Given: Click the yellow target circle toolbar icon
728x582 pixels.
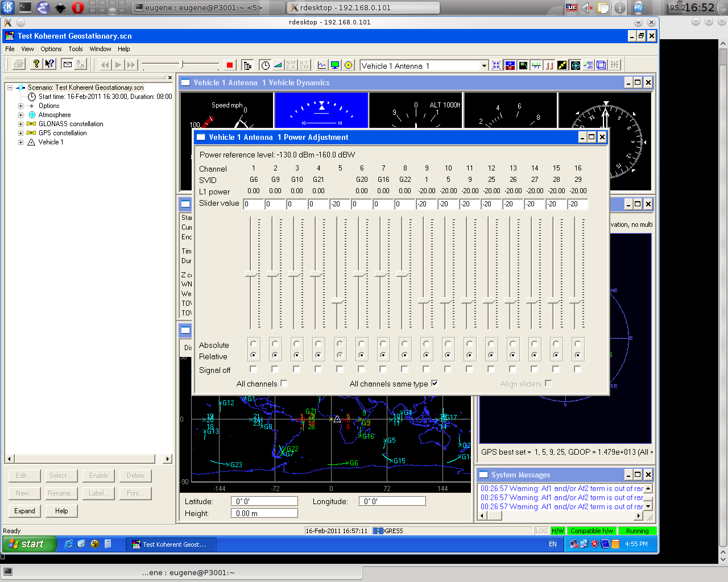Looking at the screenshot, I should pos(349,65).
